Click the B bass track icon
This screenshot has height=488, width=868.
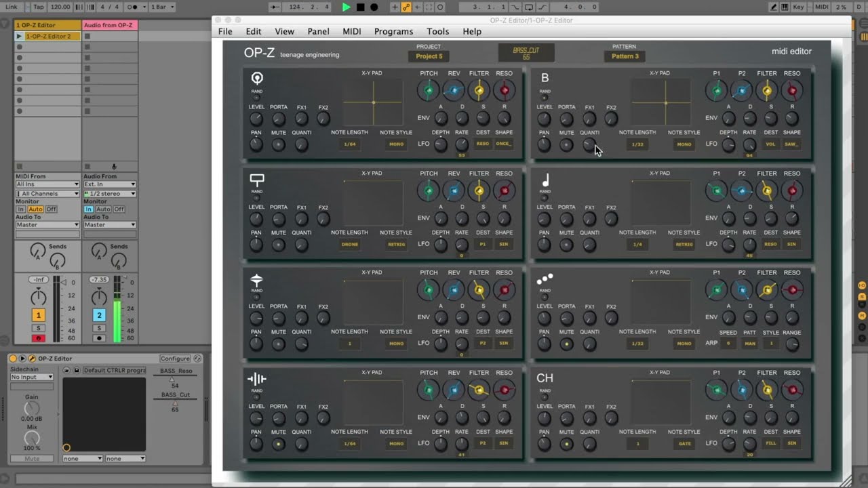point(545,78)
